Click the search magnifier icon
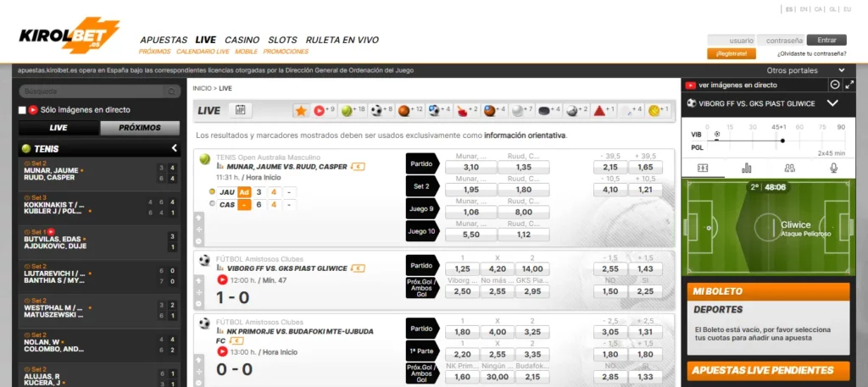Image resolution: width=868 pixels, height=387 pixels. 171,91
